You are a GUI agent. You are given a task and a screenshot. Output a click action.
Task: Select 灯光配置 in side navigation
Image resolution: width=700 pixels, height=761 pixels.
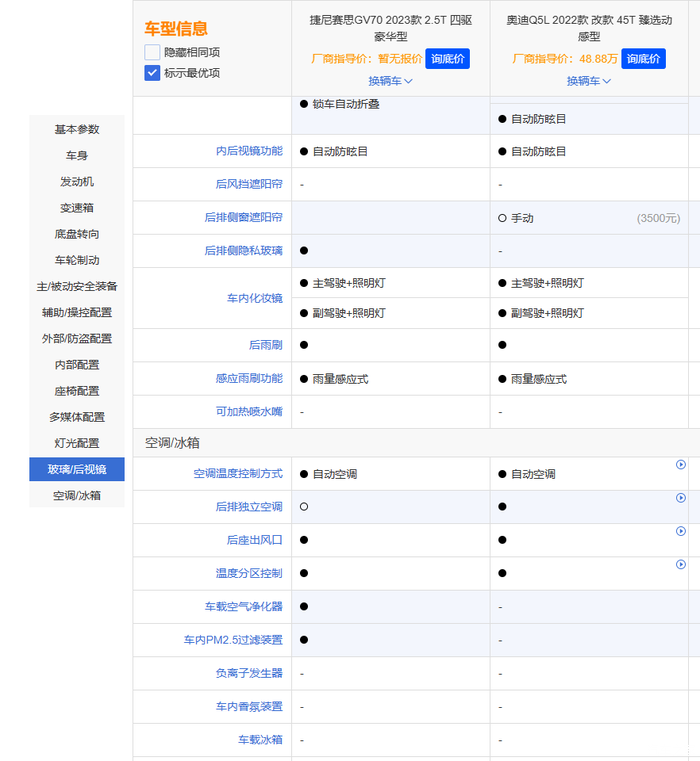77,443
